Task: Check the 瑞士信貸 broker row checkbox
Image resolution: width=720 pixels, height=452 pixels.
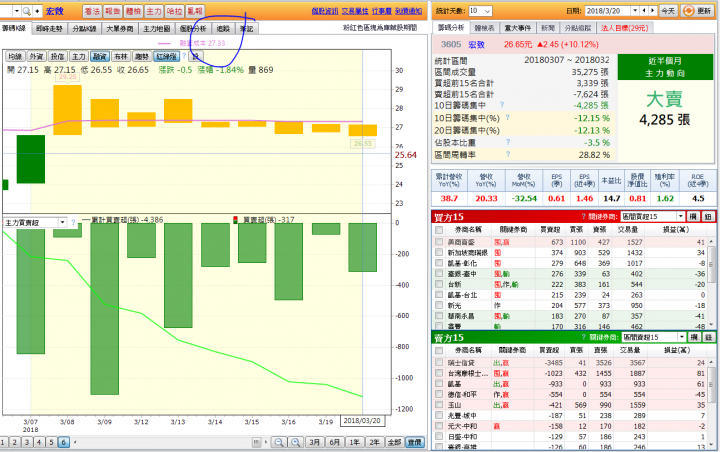Action: [439, 362]
